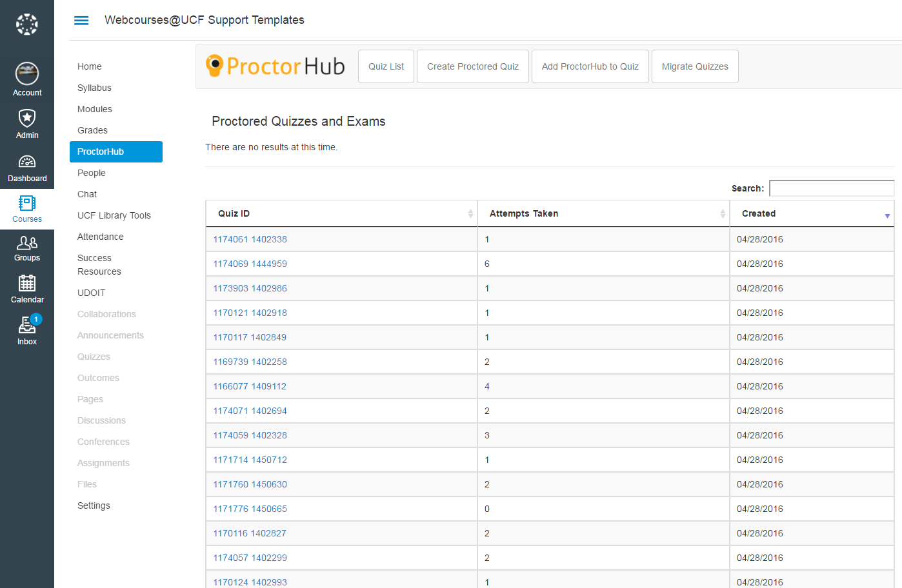Screen dimensions: 902x588
Task: Open the Announcements menu item
Action: [x=110, y=335]
